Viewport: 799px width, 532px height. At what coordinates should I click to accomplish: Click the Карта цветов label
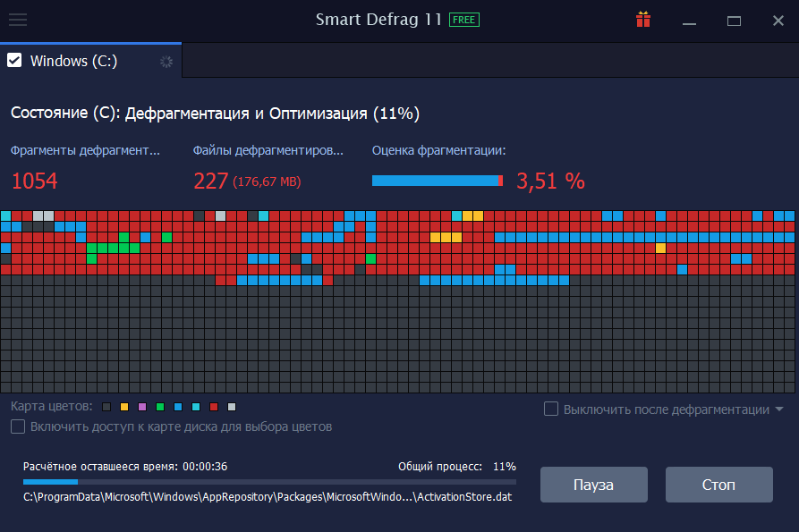(52, 406)
